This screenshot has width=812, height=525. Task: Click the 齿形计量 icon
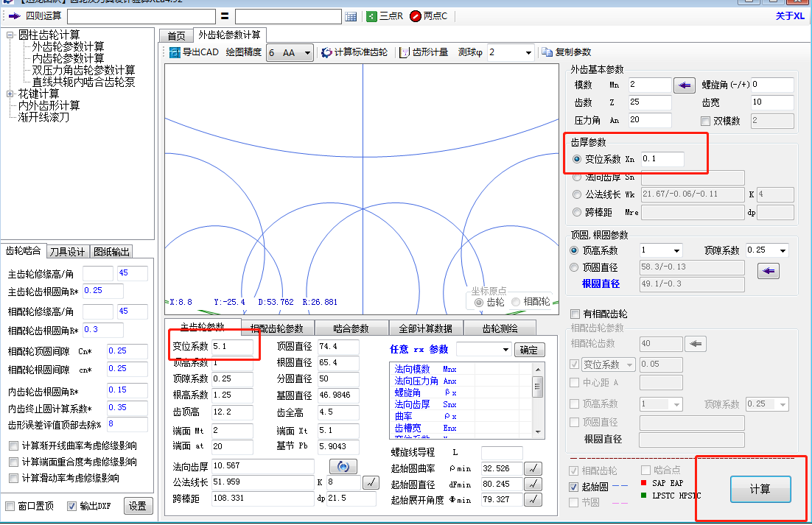(x=405, y=52)
